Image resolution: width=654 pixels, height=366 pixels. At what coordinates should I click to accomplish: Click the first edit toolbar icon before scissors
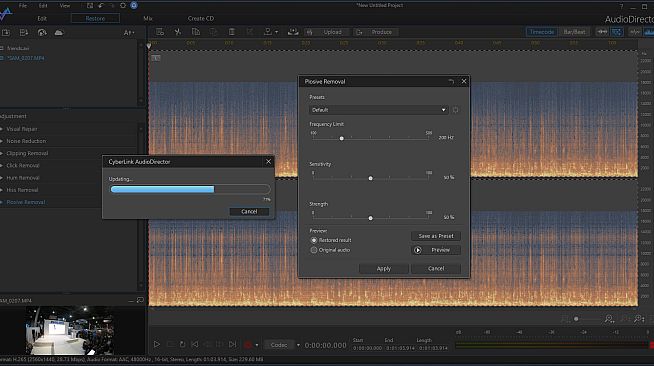pyautogui.click(x=160, y=32)
